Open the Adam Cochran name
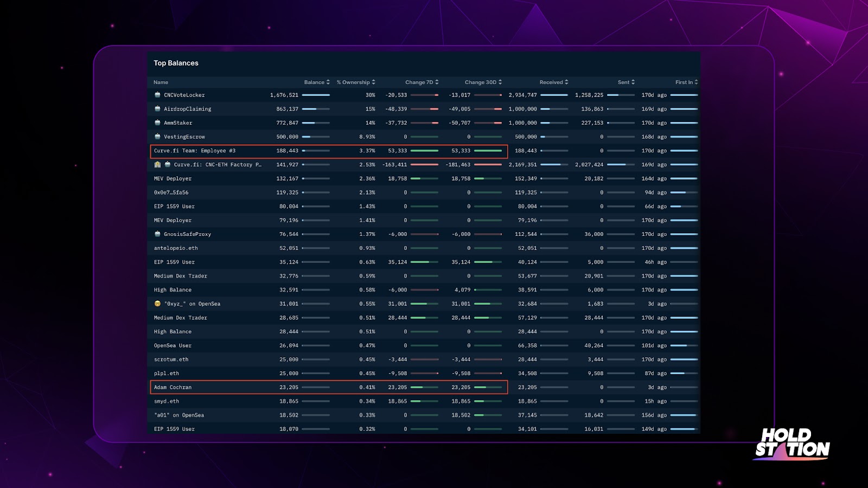Image resolution: width=868 pixels, height=488 pixels. tap(173, 387)
